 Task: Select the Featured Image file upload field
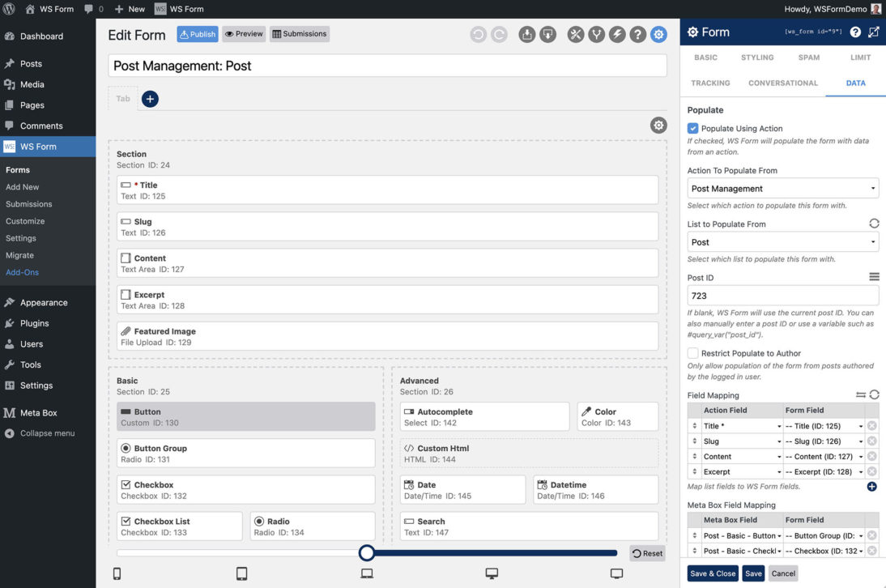(387, 337)
